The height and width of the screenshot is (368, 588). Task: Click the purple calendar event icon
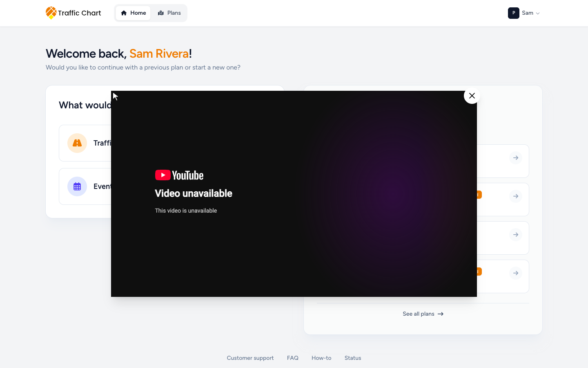coord(77,186)
